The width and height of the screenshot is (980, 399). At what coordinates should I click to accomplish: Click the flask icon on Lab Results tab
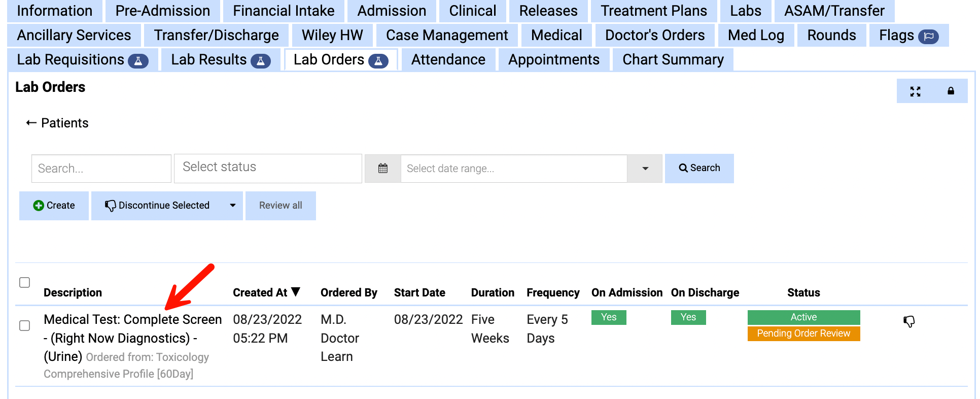click(x=261, y=60)
